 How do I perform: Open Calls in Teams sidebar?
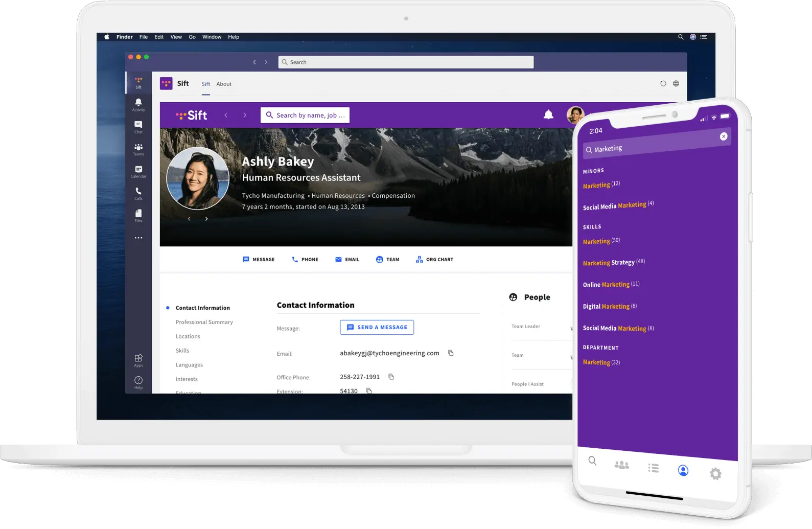138,193
